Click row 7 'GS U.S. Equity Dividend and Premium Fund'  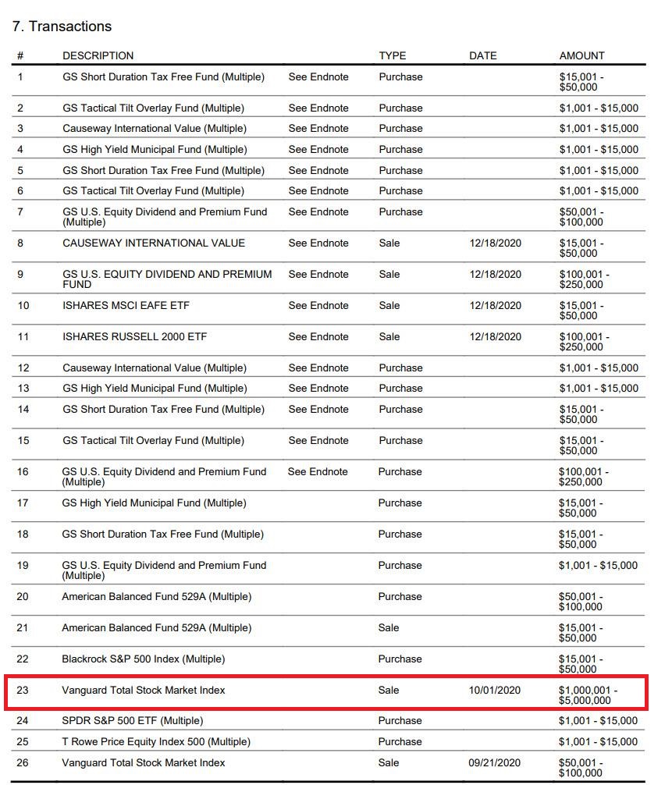tap(165, 217)
